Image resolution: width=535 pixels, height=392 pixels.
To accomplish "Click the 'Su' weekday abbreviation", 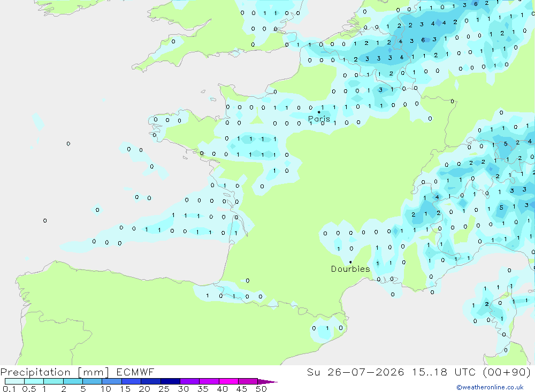I will [313, 372].
